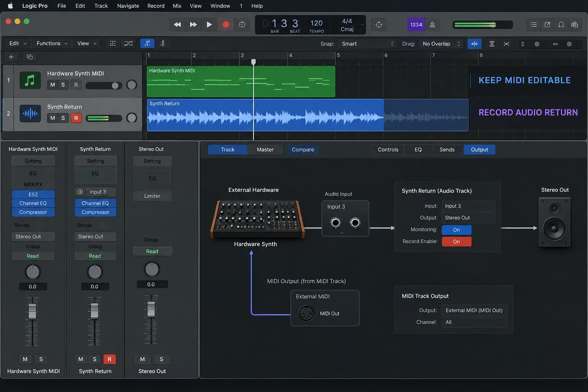Open the Apple menu

pos(10,6)
